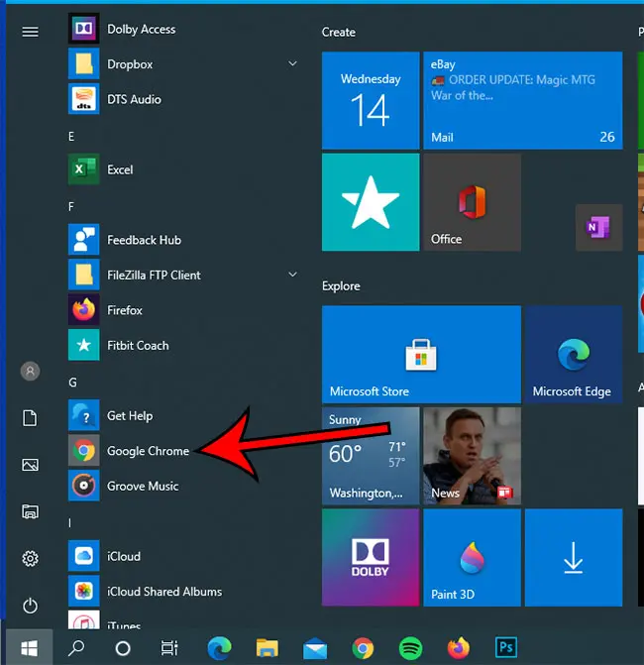Viewport: 644px width, 665px height.
Task: Open the Weather tile for Washington
Action: click(370, 456)
